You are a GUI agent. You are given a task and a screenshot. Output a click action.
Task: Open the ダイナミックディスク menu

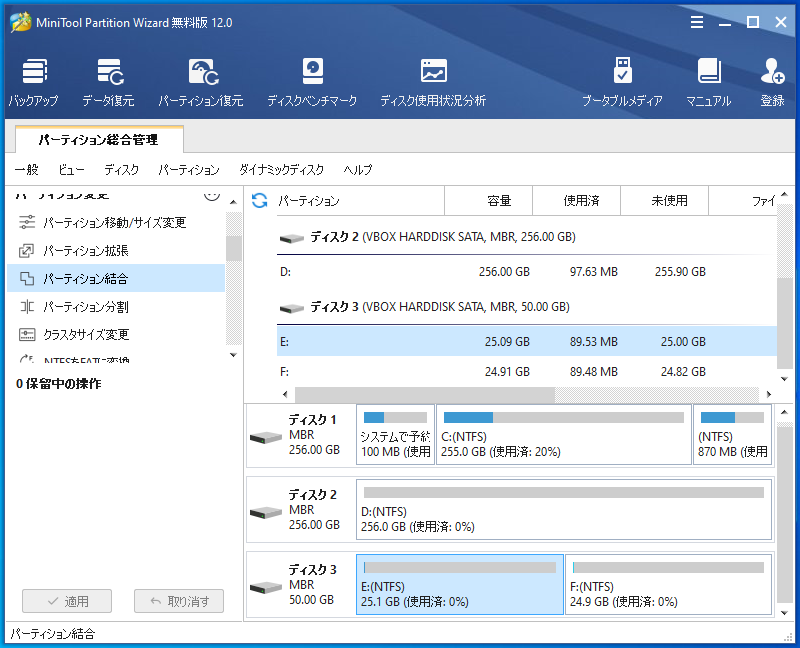point(282,169)
